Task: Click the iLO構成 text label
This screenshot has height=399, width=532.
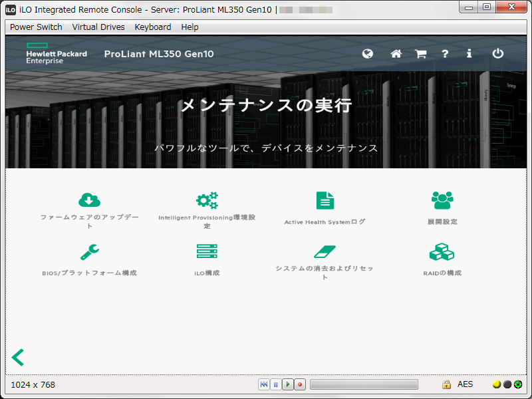Action: pyautogui.click(x=207, y=273)
